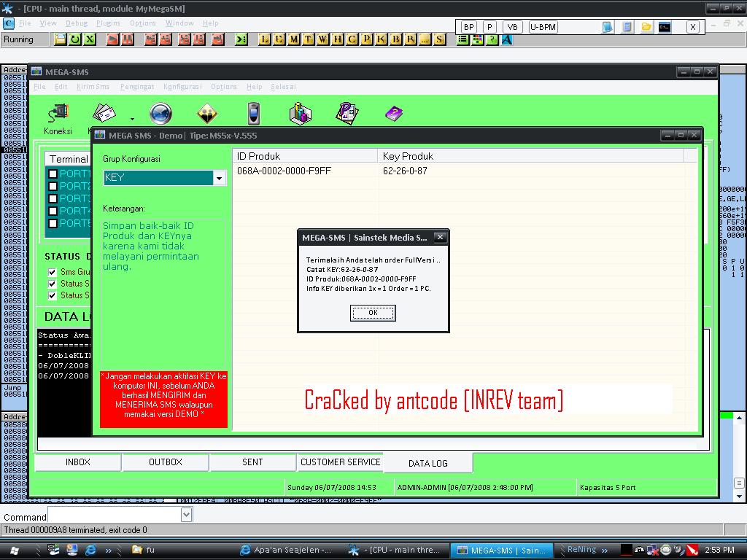Open CPU window using the C icon
Screen dimensions: 747x560
pyautogui.click(x=352, y=39)
